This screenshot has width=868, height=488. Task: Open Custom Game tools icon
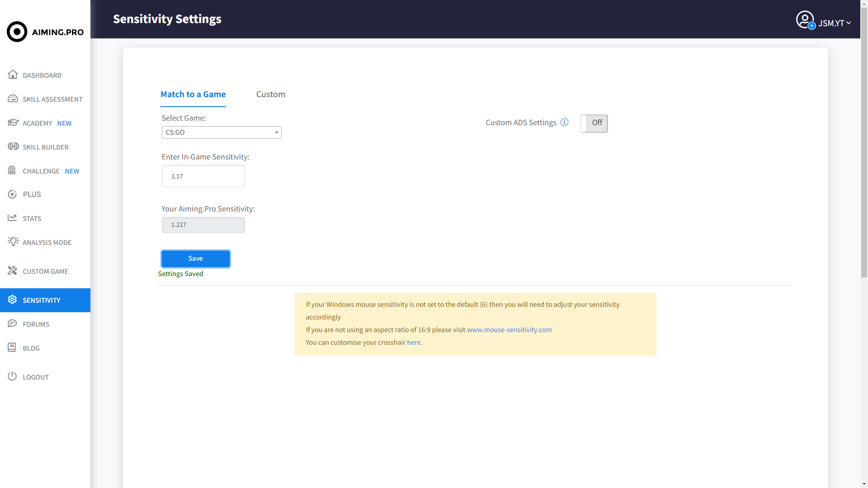click(12, 271)
